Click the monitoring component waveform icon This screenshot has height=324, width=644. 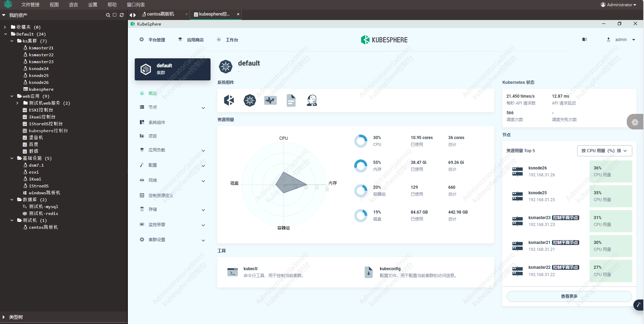[270, 100]
